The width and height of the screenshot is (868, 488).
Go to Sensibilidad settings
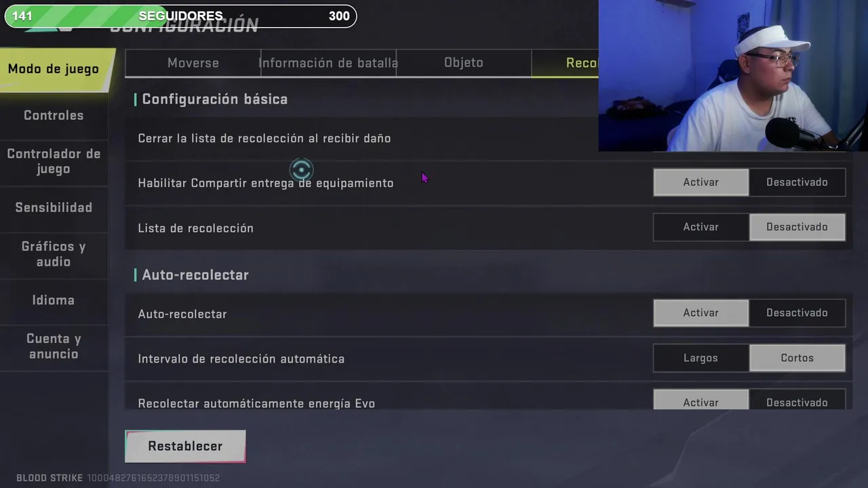click(54, 207)
